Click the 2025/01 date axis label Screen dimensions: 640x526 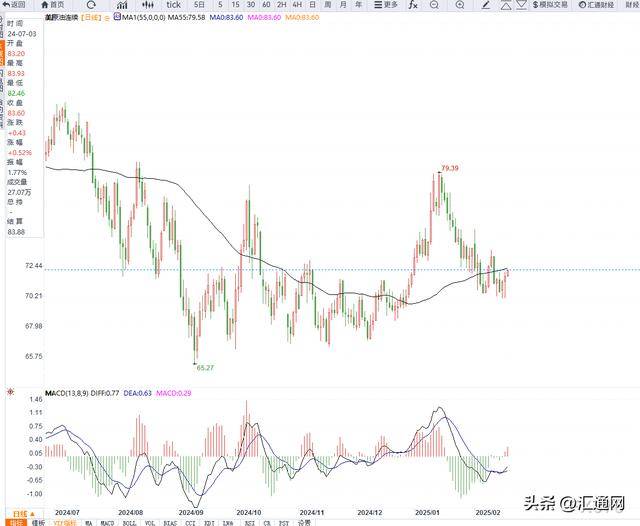pos(427,512)
